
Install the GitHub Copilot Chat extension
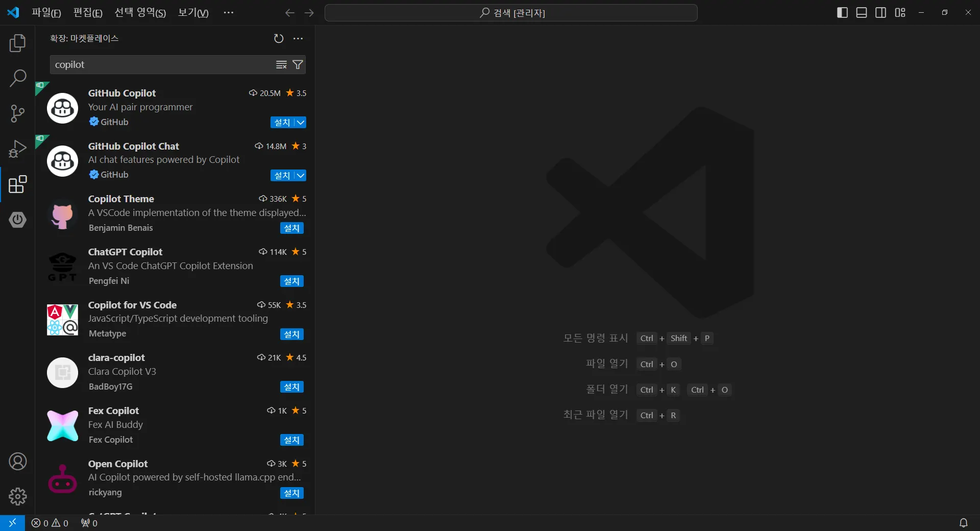[x=282, y=176]
